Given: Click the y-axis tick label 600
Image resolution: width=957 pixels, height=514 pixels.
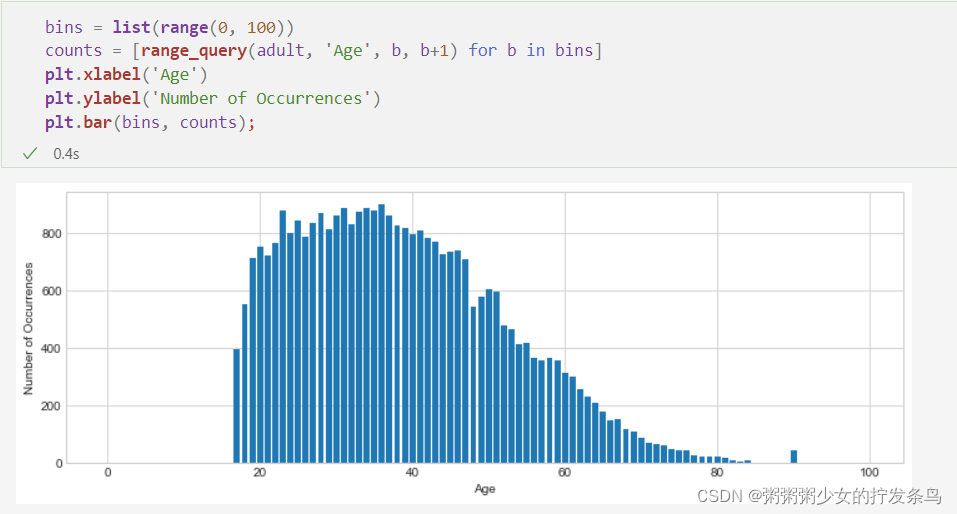Looking at the screenshot, I should [x=51, y=291].
